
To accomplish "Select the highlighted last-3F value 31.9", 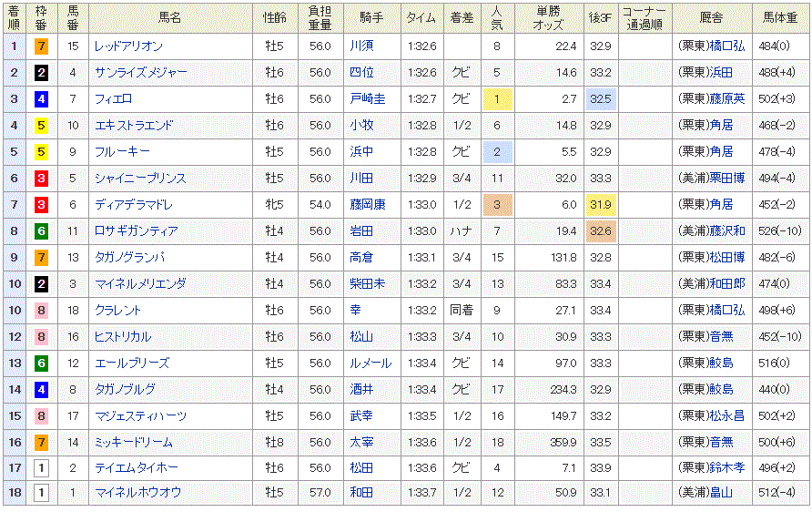I will tap(601, 205).
